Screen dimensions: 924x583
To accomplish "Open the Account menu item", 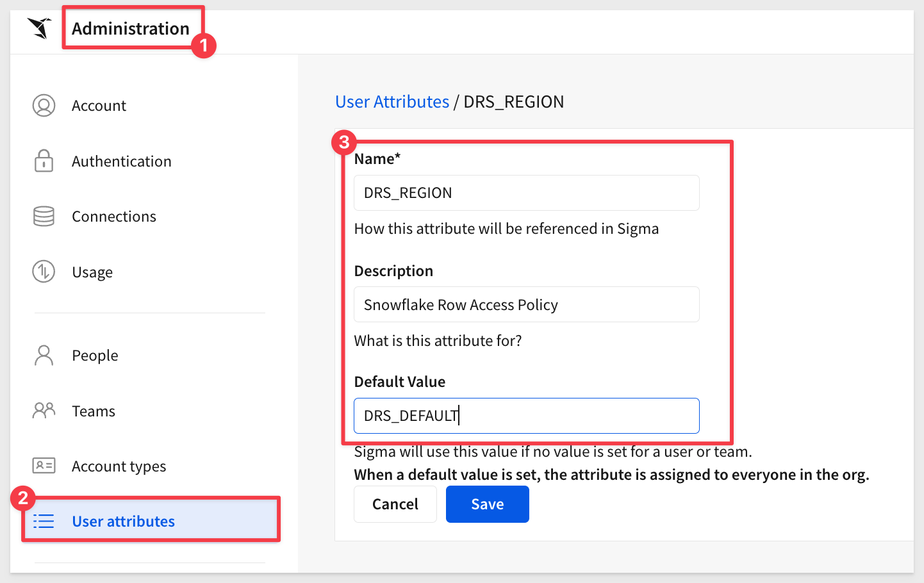I will pos(99,106).
